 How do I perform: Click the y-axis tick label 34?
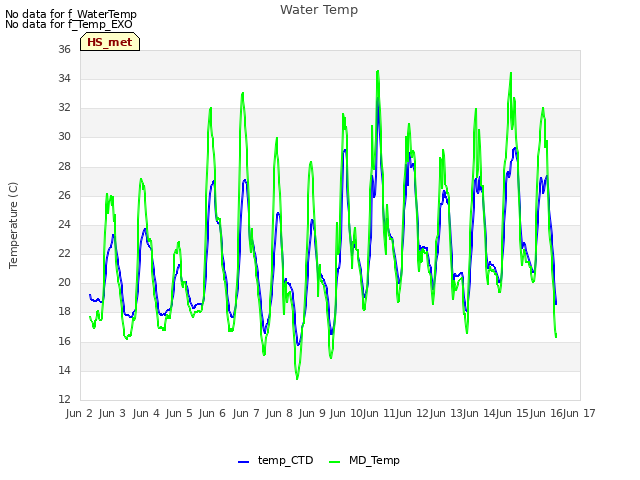pyautogui.click(x=64, y=78)
